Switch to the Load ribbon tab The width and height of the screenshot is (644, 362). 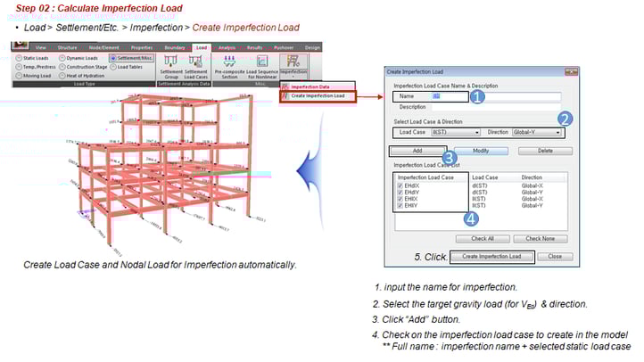[x=202, y=47]
